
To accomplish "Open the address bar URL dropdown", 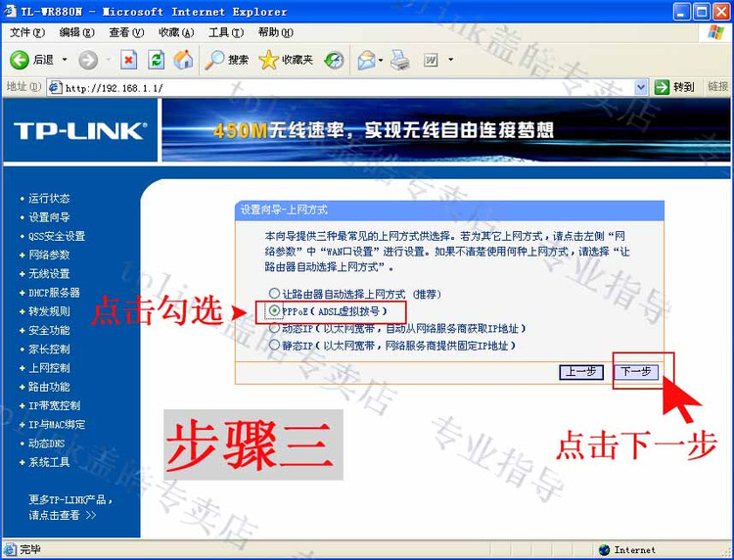I will point(641,87).
